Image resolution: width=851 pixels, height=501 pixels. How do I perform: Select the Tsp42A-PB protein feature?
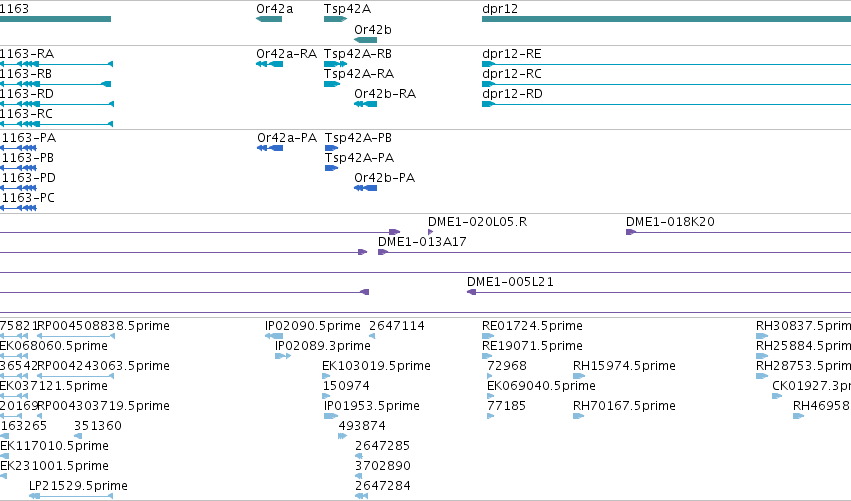pos(332,148)
